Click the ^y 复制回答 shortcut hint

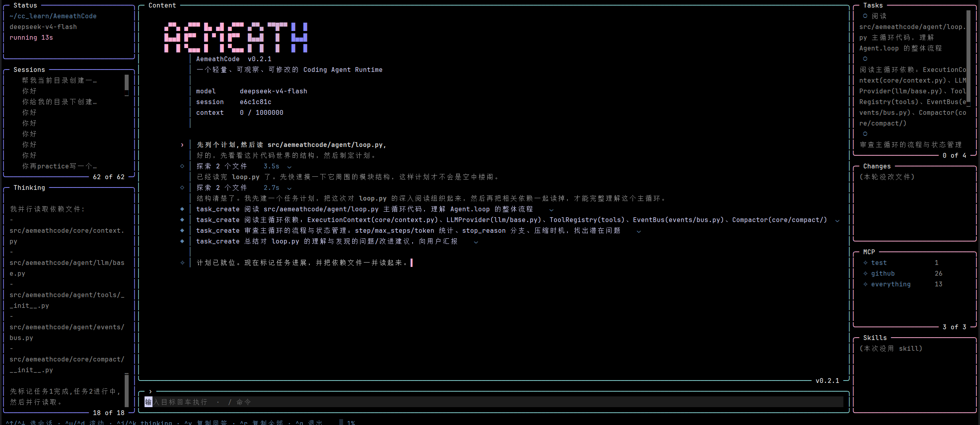pyautogui.click(x=206, y=423)
